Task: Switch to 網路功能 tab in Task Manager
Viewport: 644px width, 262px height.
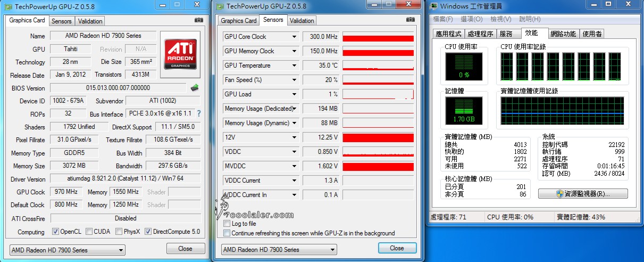Action: tap(563, 34)
